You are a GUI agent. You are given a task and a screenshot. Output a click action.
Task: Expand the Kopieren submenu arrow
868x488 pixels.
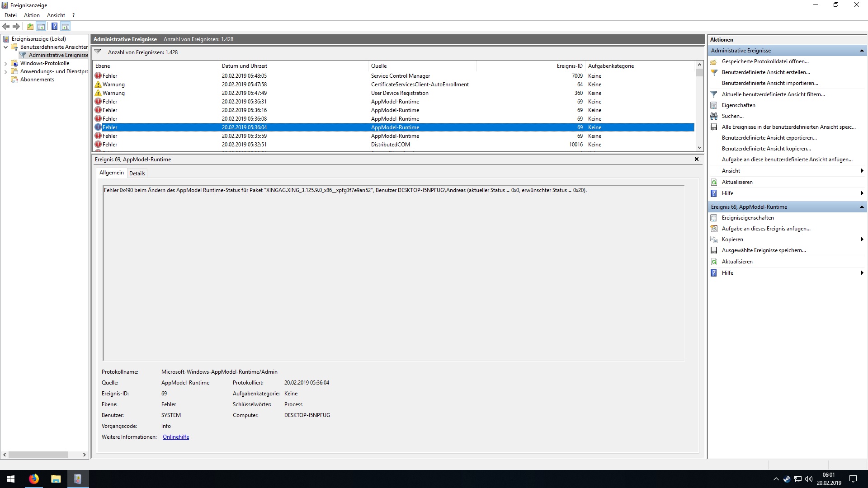pyautogui.click(x=862, y=239)
